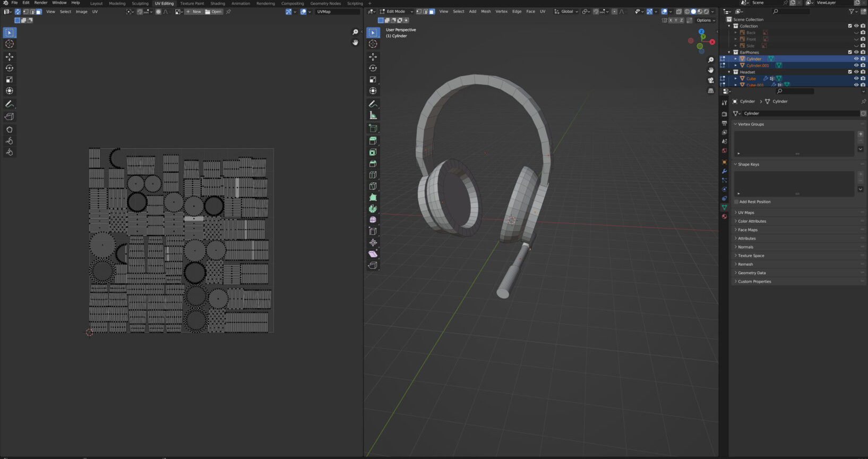Image resolution: width=868 pixels, height=459 pixels.
Task: Open the Edit Mode dropdown
Action: click(x=396, y=11)
